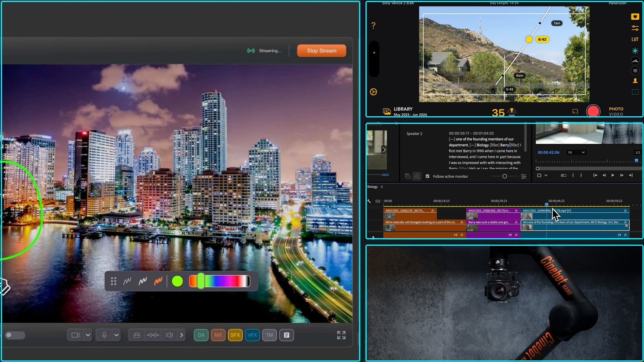Open the LUT option

[635, 39]
